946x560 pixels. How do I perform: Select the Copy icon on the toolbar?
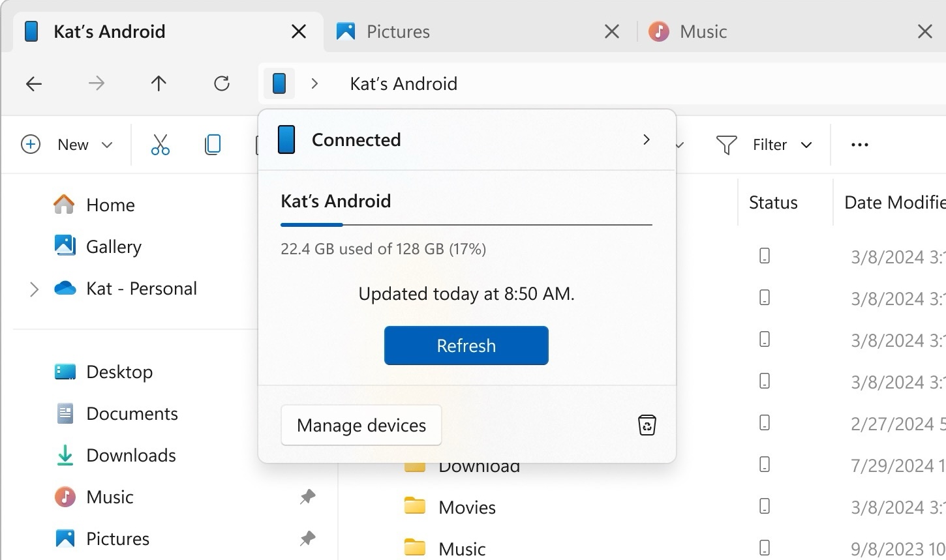click(213, 144)
